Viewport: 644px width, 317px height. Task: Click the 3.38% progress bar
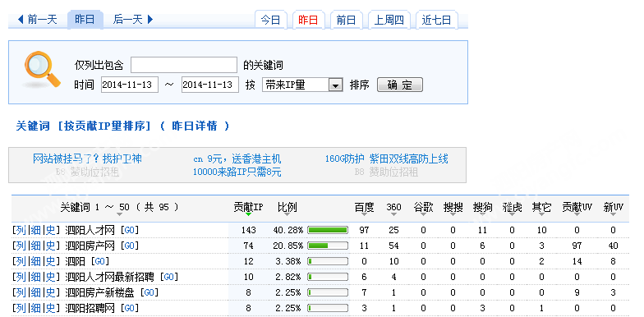pos(328,261)
